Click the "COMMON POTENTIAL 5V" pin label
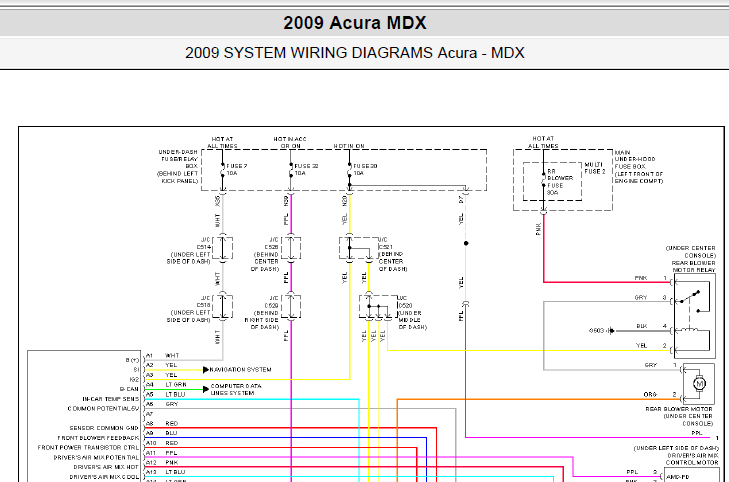This screenshot has height=482, width=729. coord(103,409)
